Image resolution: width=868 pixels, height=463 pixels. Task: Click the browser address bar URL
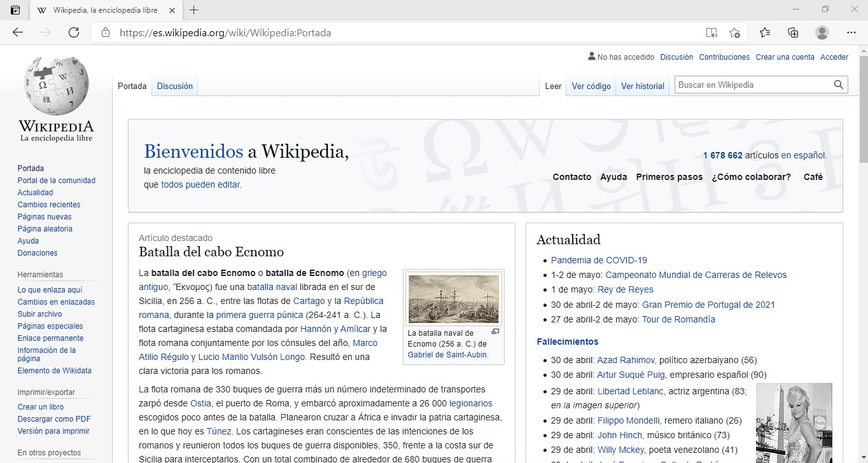[225, 32]
